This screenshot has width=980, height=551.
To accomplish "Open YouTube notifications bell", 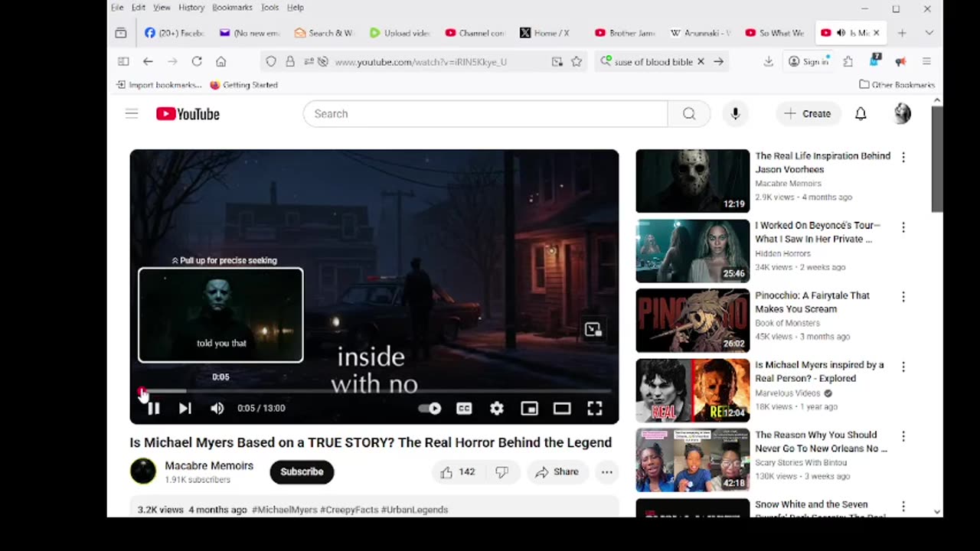I will tap(861, 114).
